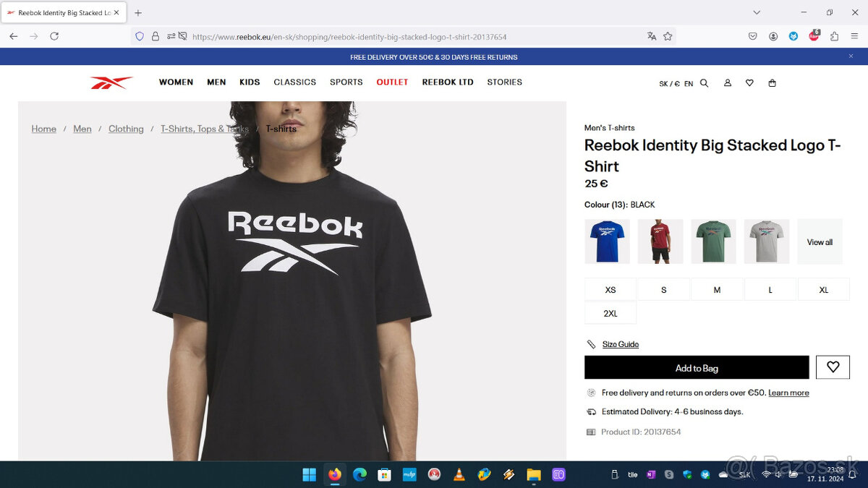The width and height of the screenshot is (868, 488).
Task: Open Microsoft Edge from the taskbar
Action: 359,475
